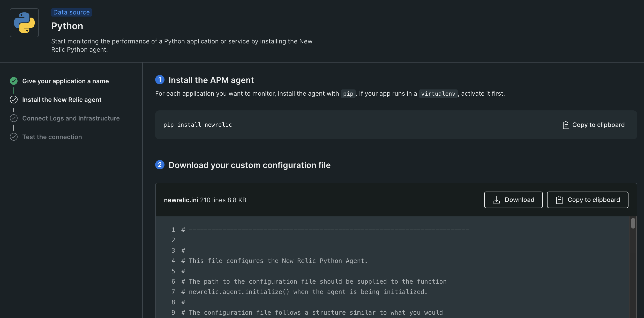Image resolution: width=644 pixels, height=318 pixels.
Task: Click the download arrow icon
Action: point(496,200)
